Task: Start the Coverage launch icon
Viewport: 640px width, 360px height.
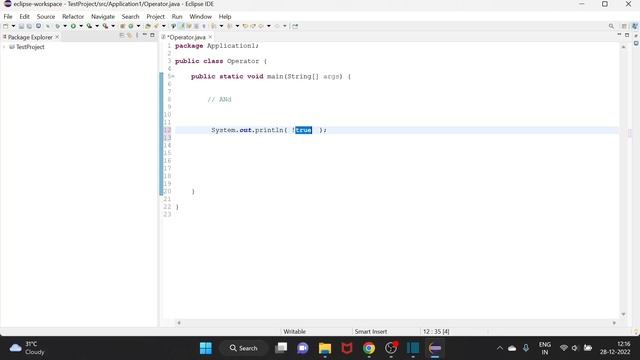Action: [89, 26]
